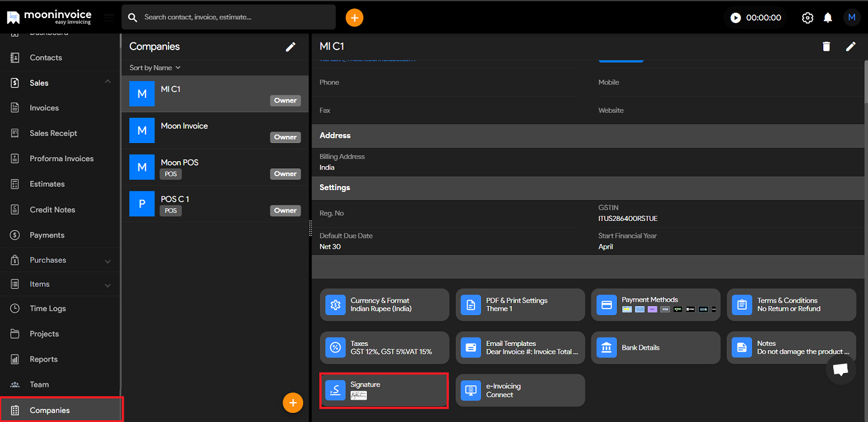868x422 pixels.
Task: Expand the Items menu section
Action: click(107, 285)
